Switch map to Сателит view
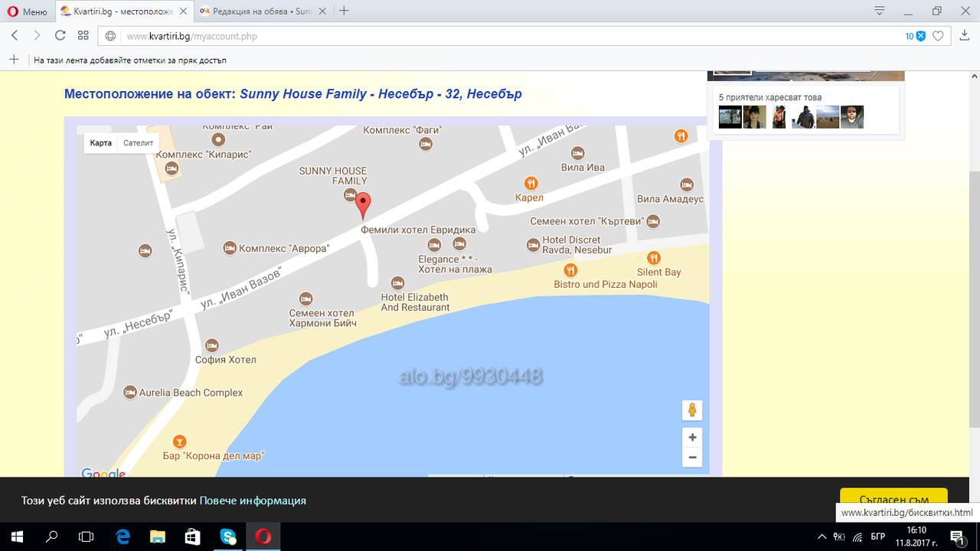 point(139,143)
